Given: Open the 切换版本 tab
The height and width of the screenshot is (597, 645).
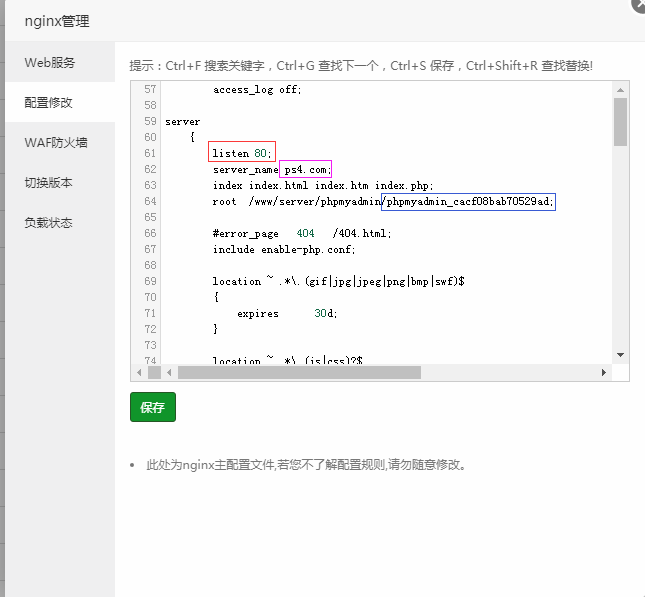Looking at the screenshot, I should click(60, 182).
